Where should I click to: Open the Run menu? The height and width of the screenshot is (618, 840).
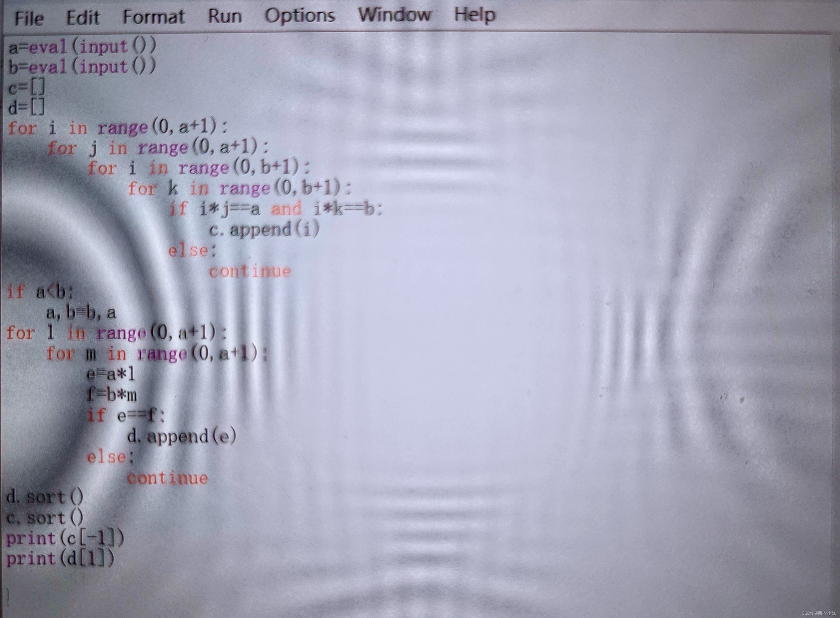click(x=225, y=16)
